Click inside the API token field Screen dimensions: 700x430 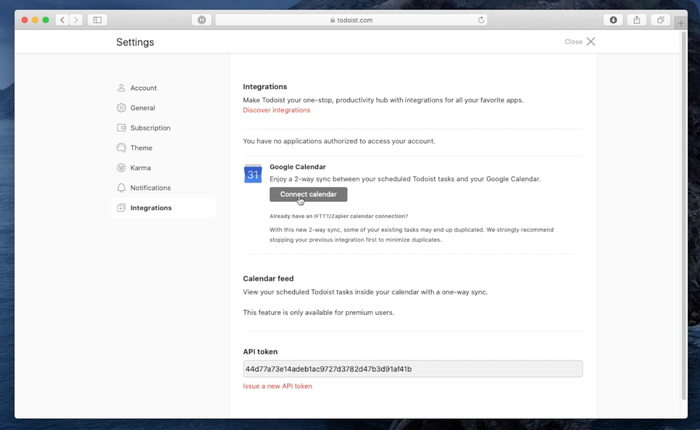pos(412,369)
